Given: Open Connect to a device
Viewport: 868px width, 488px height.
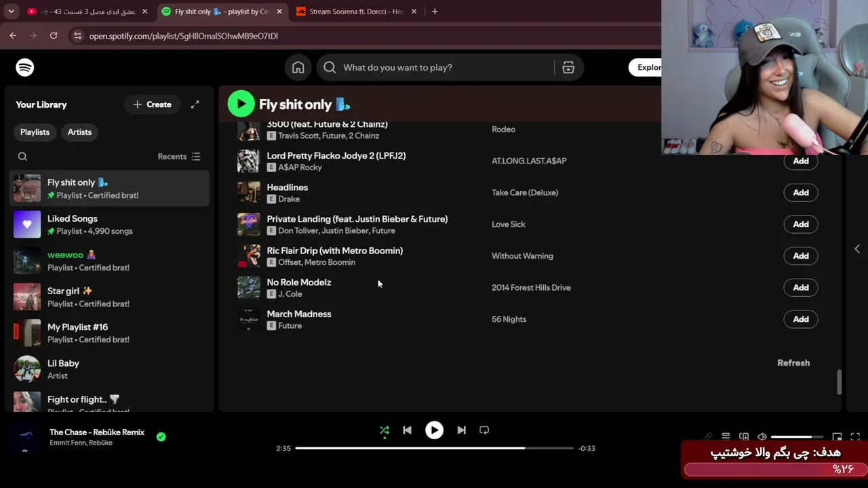Looking at the screenshot, I should 744,437.
